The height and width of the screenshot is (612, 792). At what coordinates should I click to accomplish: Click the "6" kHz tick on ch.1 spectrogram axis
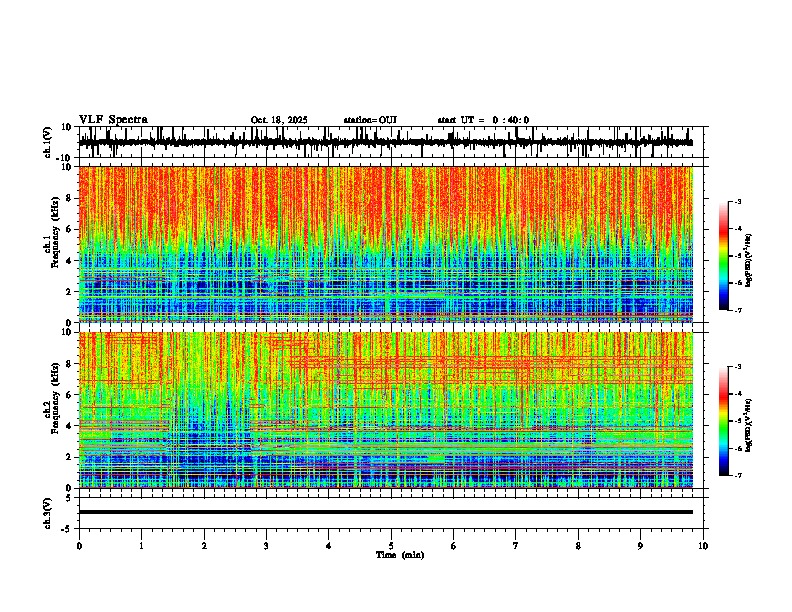click(x=69, y=230)
